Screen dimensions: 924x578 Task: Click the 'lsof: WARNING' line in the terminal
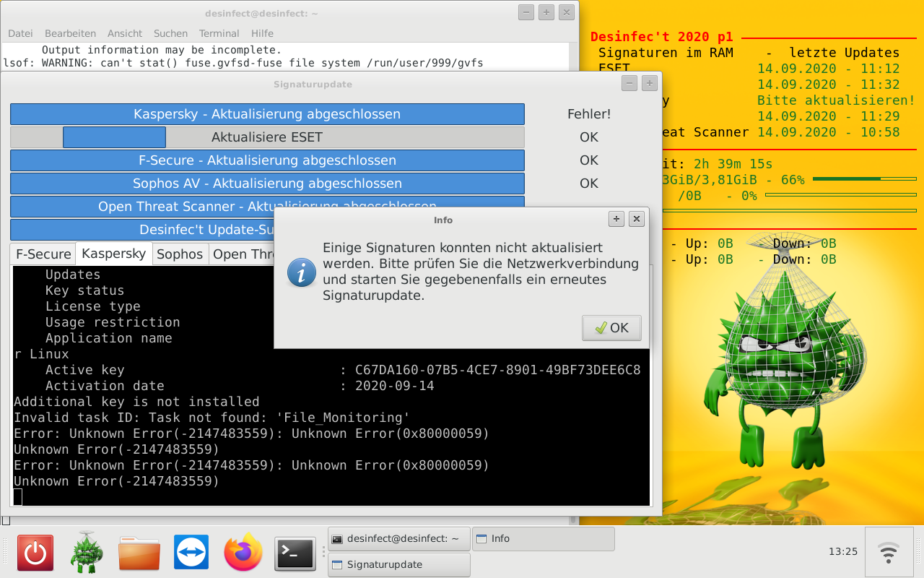(243, 64)
